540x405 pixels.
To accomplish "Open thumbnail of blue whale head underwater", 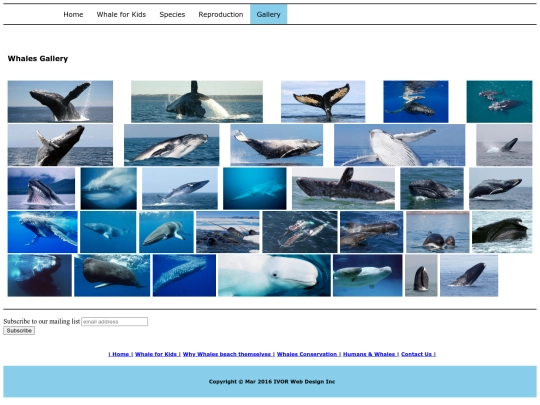I will (108, 188).
